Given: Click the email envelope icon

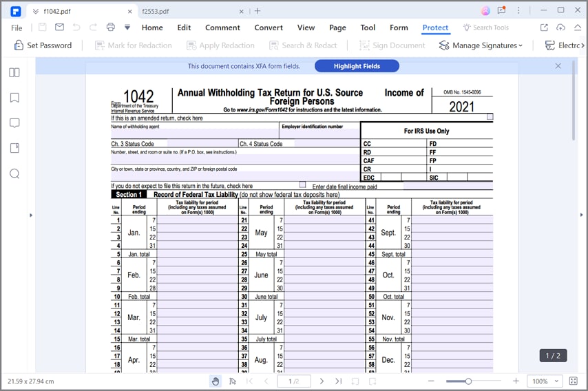Looking at the screenshot, I should pos(59,27).
